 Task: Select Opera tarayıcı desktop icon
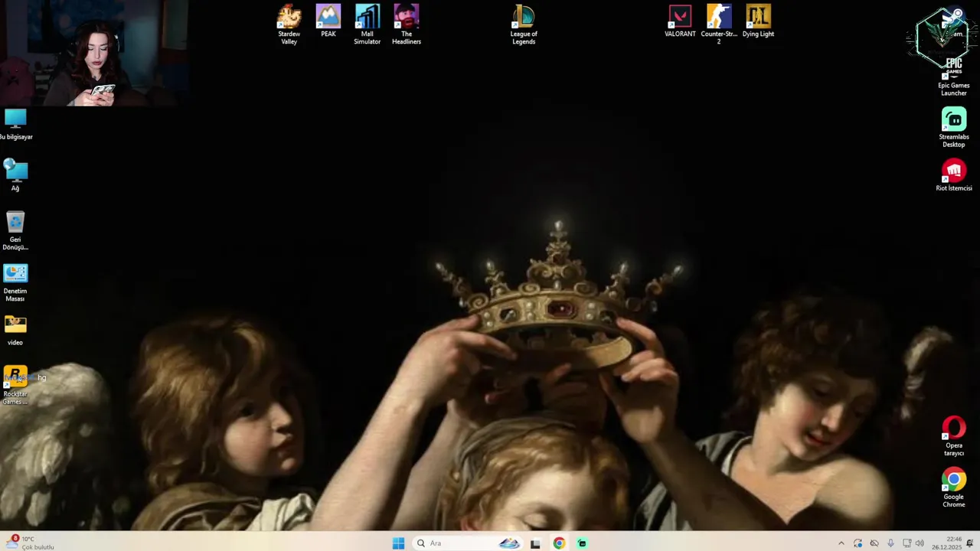click(954, 436)
